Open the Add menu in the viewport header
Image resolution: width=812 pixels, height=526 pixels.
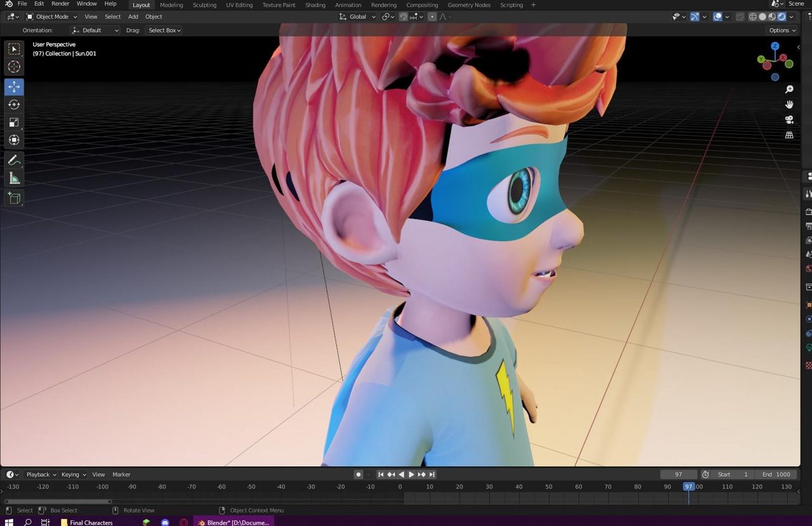coord(133,16)
